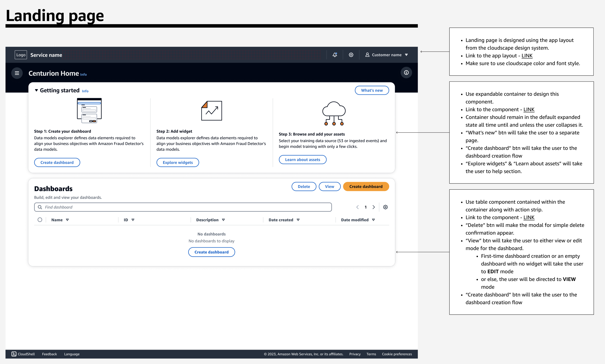
Task: Open CloudShell from the footer
Action: 24,354
